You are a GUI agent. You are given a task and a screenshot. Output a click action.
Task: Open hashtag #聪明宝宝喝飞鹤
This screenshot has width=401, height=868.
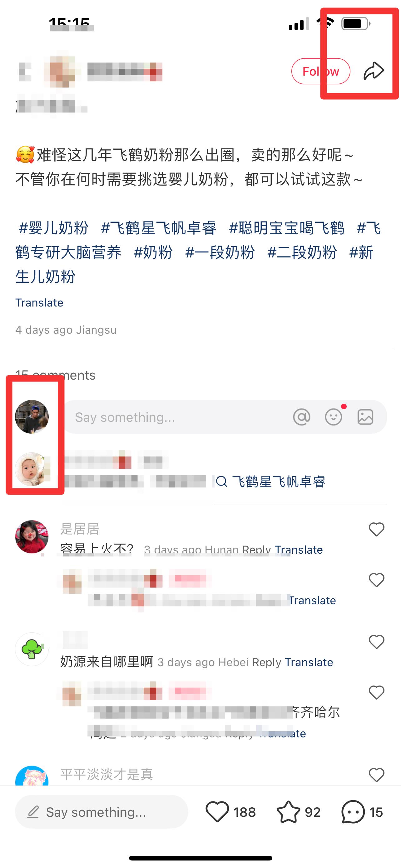click(286, 228)
